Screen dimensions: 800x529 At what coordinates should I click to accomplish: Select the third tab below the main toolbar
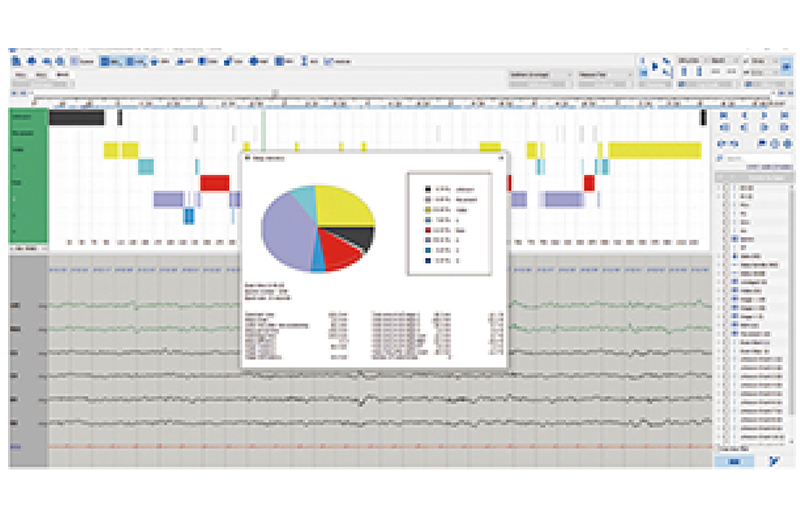[x=62, y=76]
